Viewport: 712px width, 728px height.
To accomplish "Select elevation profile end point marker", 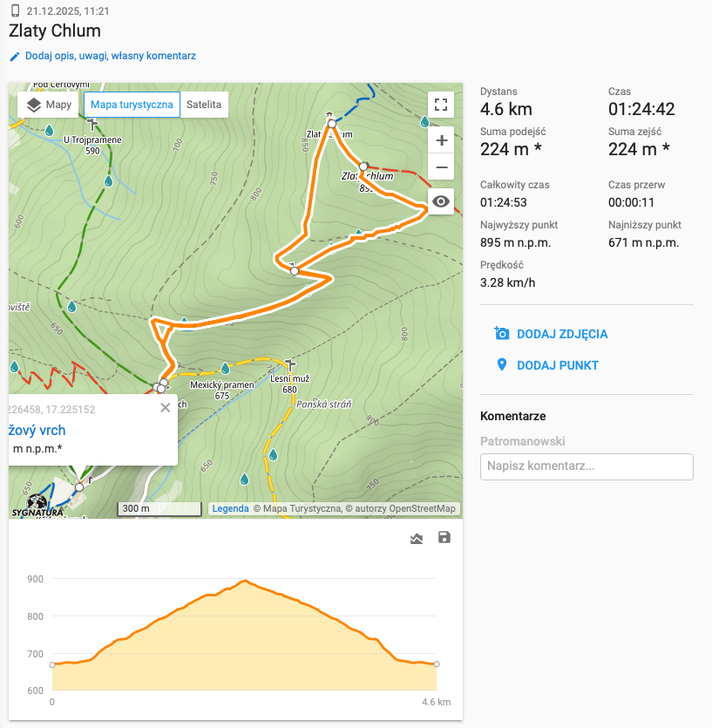I will (x=437, y=664).
